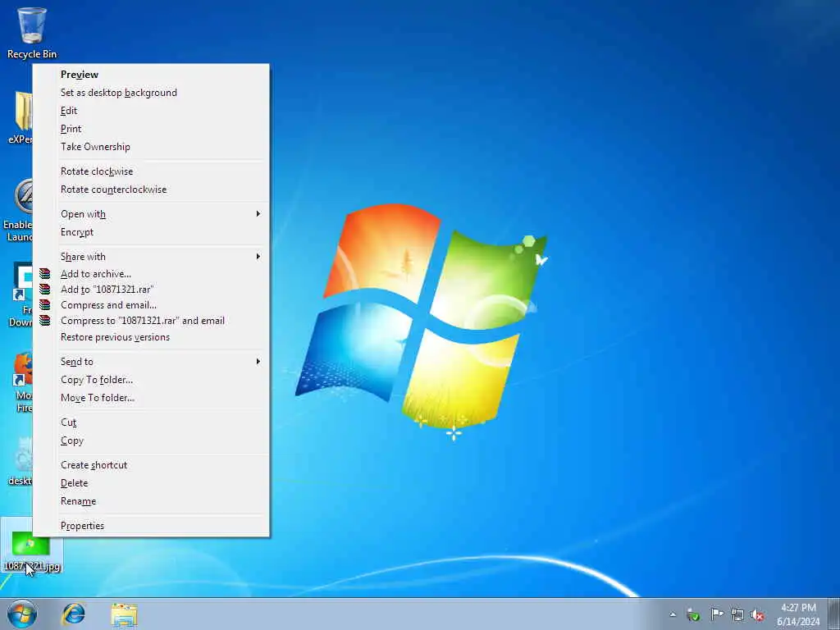Select Rotate clockwise
The width and height of the screenshot is (840, 630).
[x=151, y=171]
